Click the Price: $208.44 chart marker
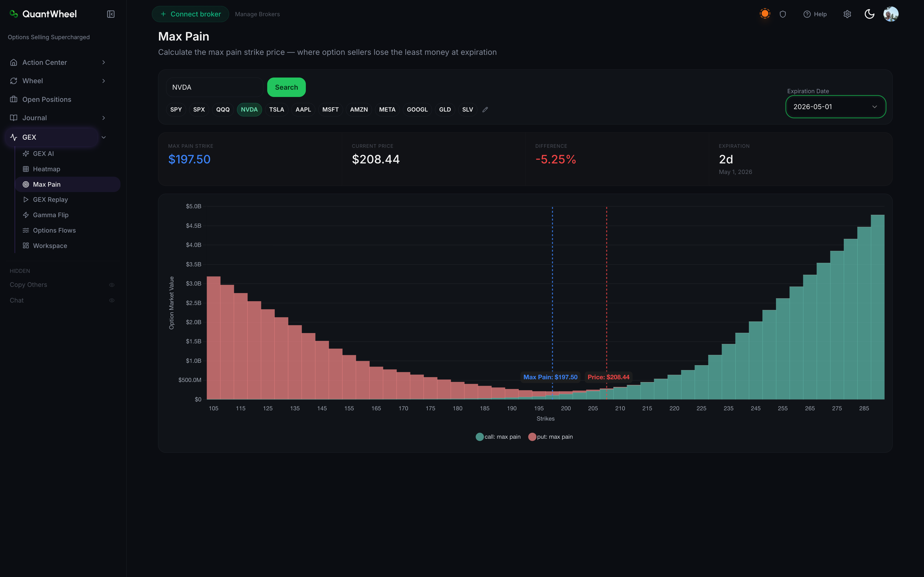This screenshot has width=924, height=577. [608, 377]
